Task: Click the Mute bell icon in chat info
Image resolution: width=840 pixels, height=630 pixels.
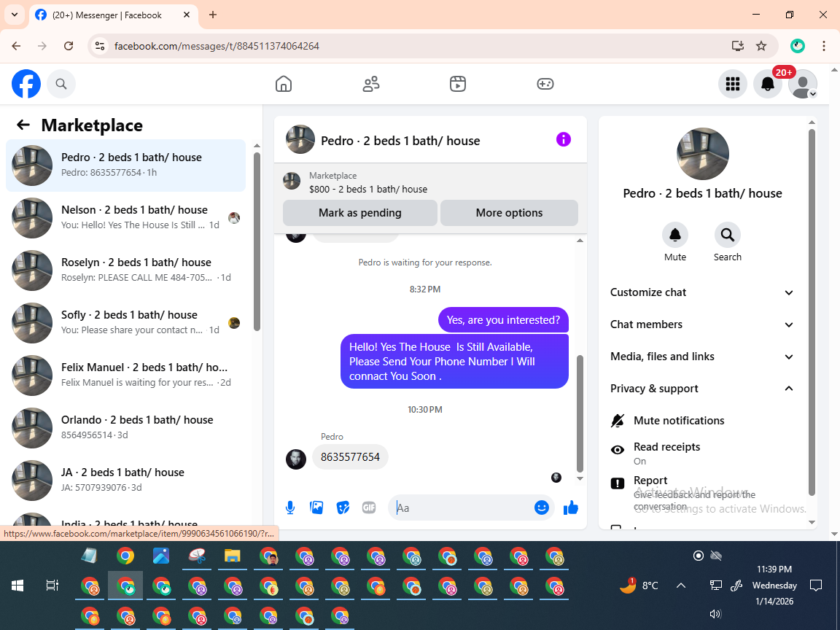Action: [675, 235]
